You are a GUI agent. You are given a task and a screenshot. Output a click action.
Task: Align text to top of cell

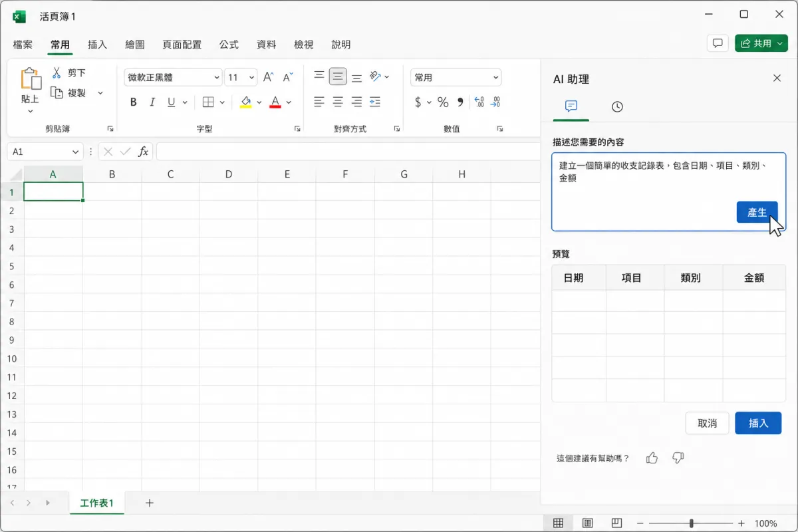point(319,76)
